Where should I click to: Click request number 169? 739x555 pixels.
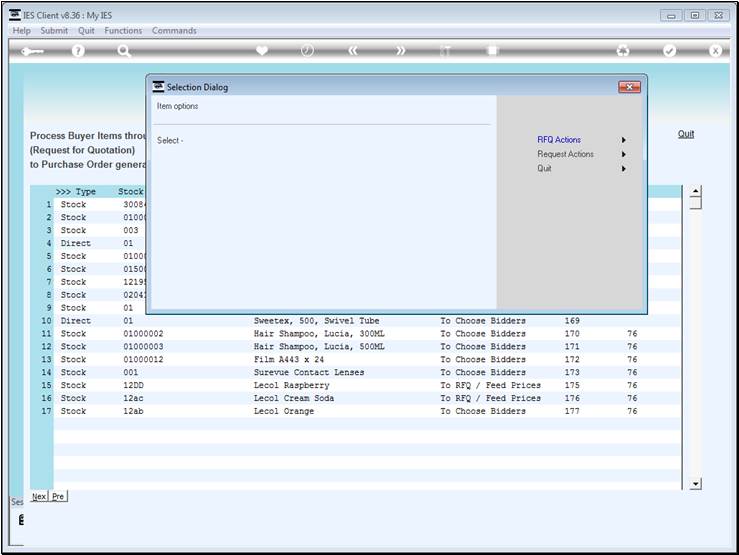tap(572, 321)
